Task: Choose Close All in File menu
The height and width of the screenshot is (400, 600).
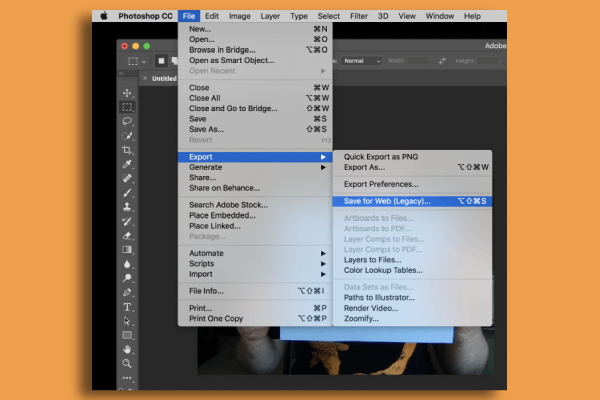Action: (255, 98)
